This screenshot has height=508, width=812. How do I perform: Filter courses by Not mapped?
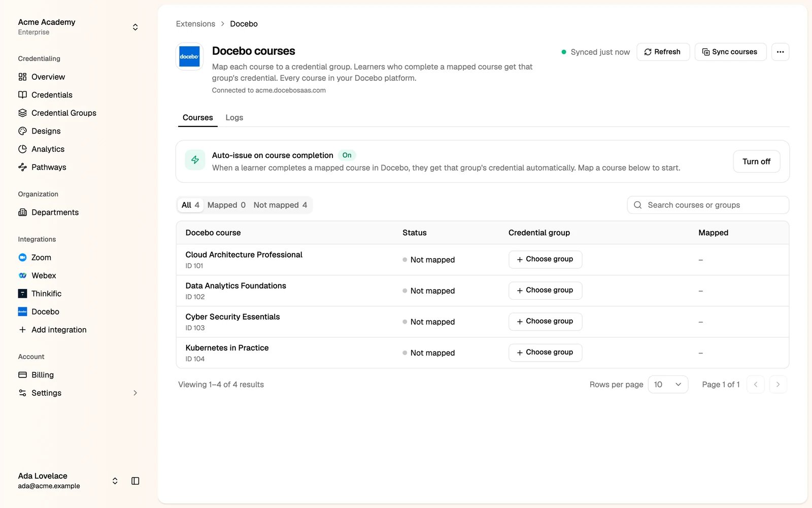pyautogui.click(x=280, y=205)
